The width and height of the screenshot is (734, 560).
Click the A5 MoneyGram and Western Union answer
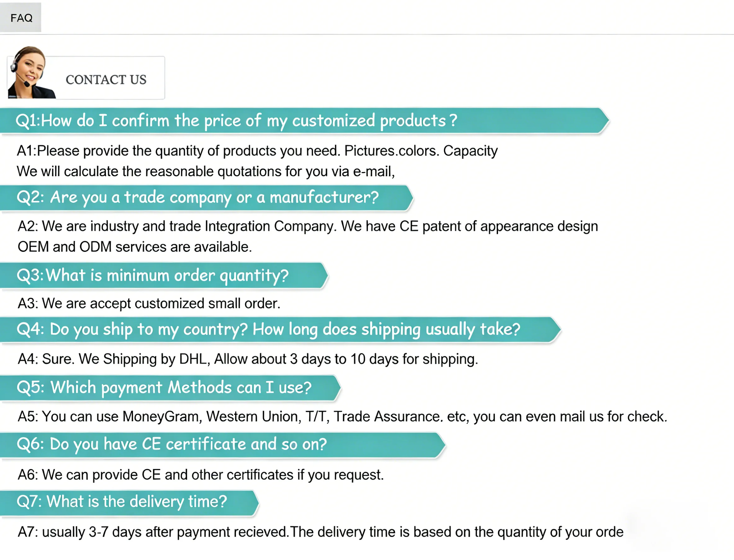tap(342, 417)
